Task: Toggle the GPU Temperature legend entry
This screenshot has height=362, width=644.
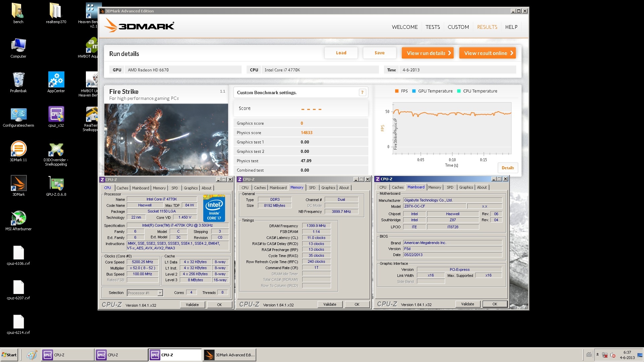Action: pyautogui.click(x=432, y=91)
